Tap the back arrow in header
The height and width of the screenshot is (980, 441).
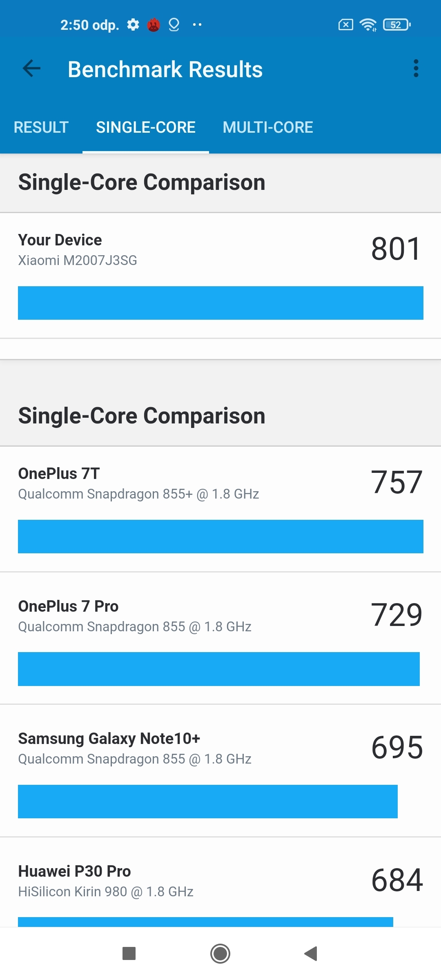(x=31, y=69)
